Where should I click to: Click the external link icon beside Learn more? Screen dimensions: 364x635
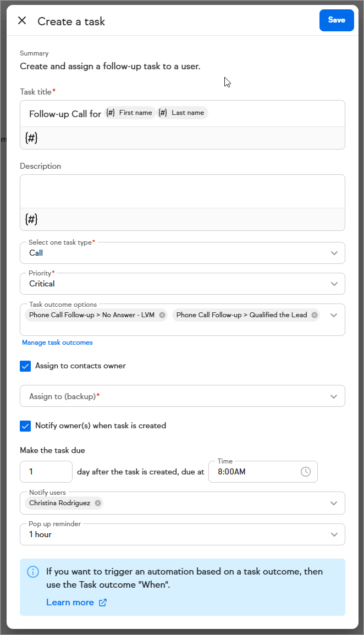pyautogui.click(x=103, y=603)
